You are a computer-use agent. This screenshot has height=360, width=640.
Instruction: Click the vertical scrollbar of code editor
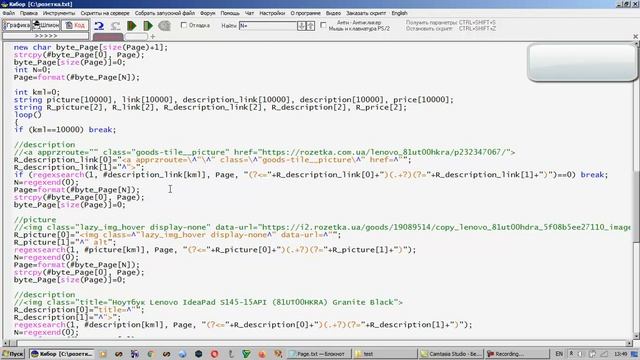click(636, 190)
